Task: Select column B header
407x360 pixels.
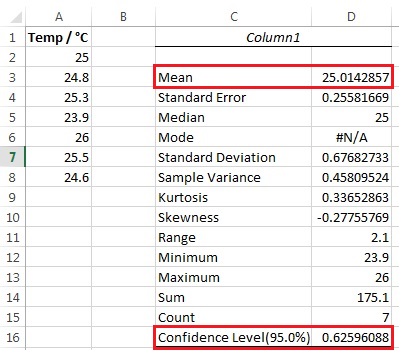Action: click(x=123, y=16)
